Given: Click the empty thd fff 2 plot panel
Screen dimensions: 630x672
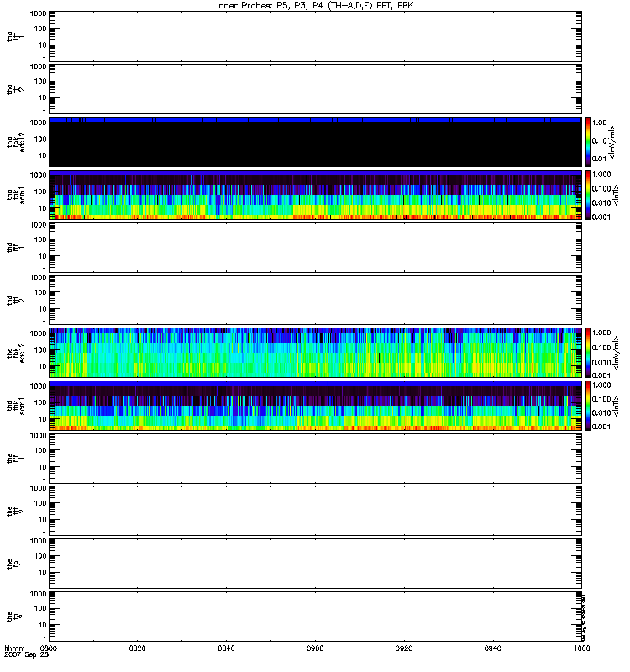Looking at the screenshot, I should pos(315,300).
